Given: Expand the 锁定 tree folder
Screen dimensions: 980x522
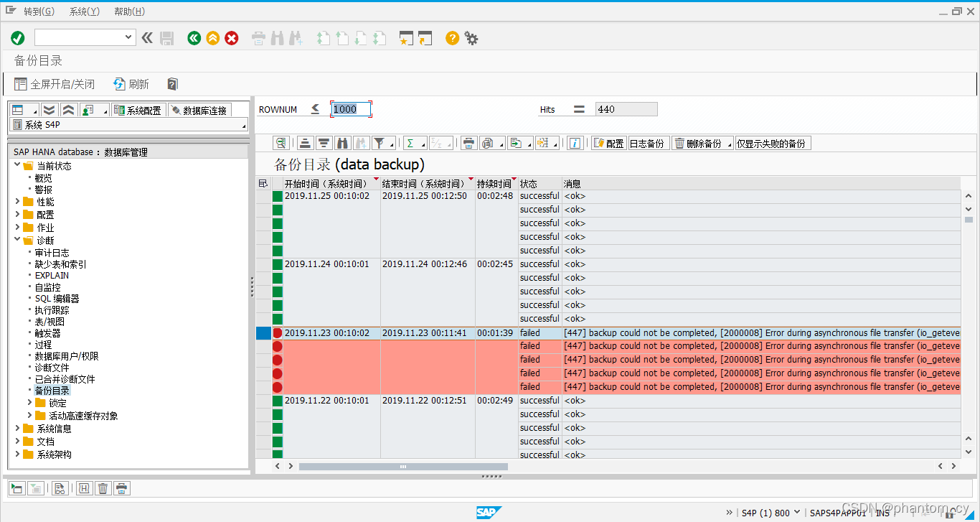Looking at the screenshot, I should coord(29,403).
